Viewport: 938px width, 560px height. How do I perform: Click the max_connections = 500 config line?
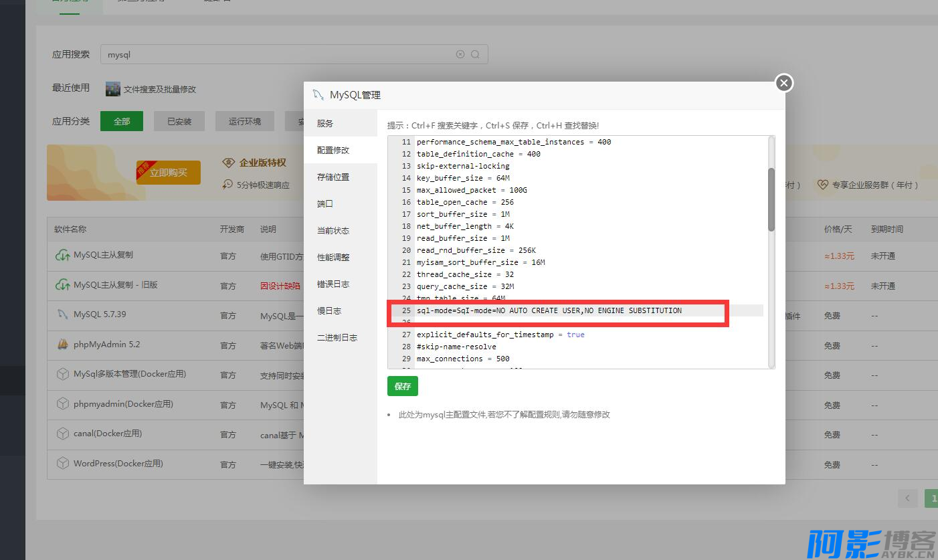pos(463,359)
